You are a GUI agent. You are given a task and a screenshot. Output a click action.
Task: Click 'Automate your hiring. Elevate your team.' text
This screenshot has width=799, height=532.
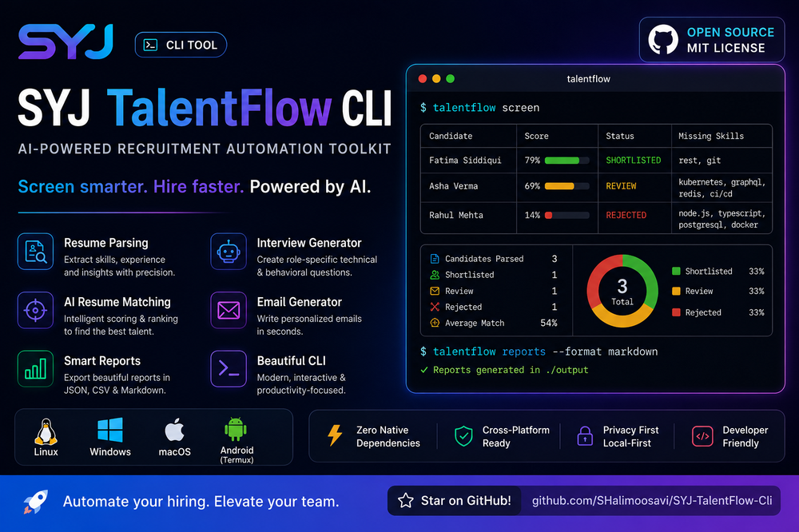coord(201,502)
